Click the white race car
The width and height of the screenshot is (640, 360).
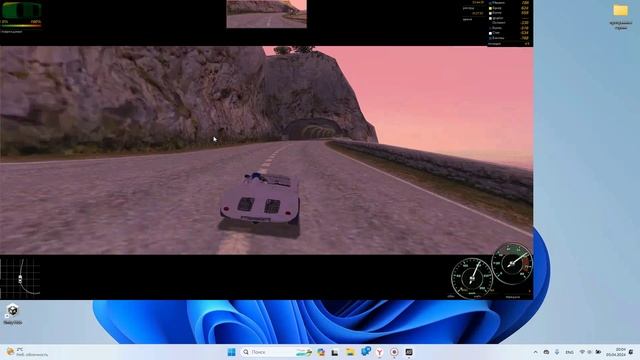[261, 199]
